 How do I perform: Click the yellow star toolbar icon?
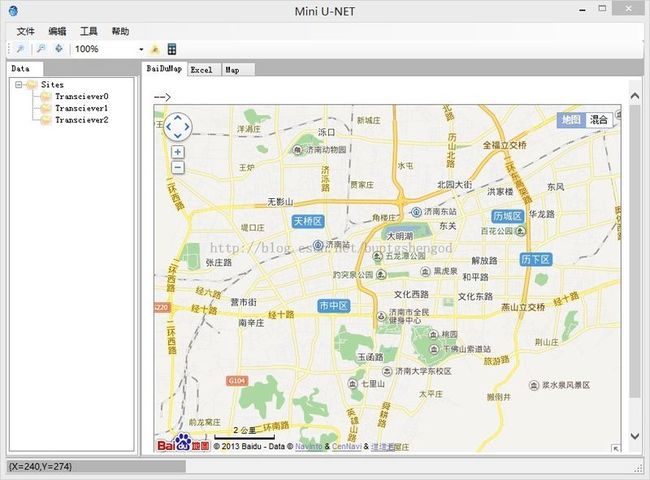(x=155, y=49)
